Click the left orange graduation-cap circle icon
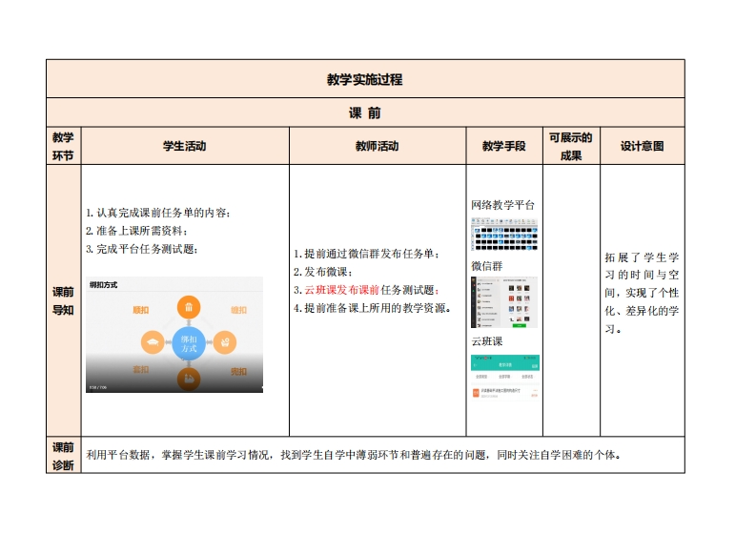Screen dimensions: 756x534 tap(153, 342)
